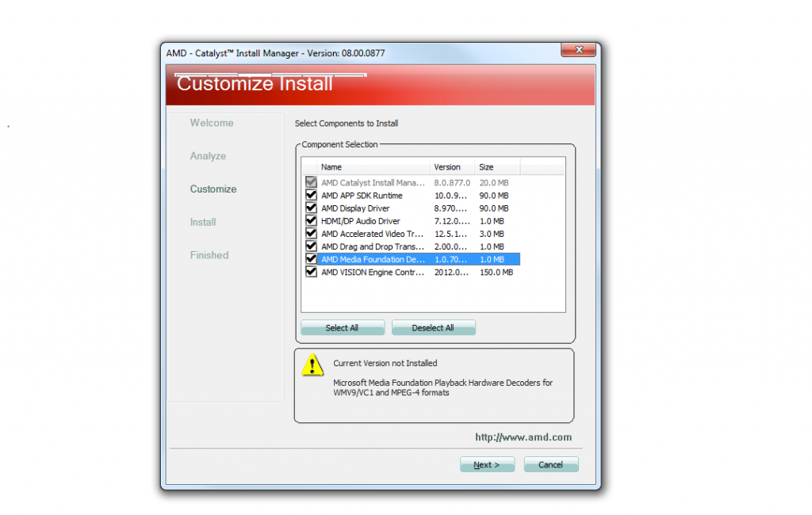Open the http://www.amd.com link
The height and width of the screenshot is (515, 812).
tap(523, 437)
